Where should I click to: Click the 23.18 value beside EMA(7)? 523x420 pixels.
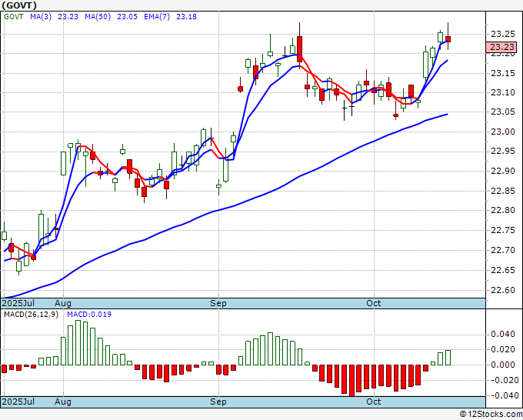(186, 17)
